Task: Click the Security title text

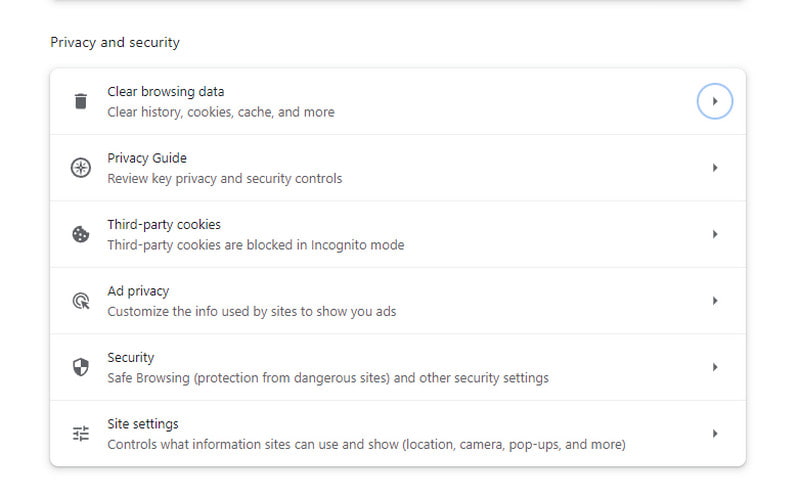Action: pyautogui.click(x=131, y=357)
